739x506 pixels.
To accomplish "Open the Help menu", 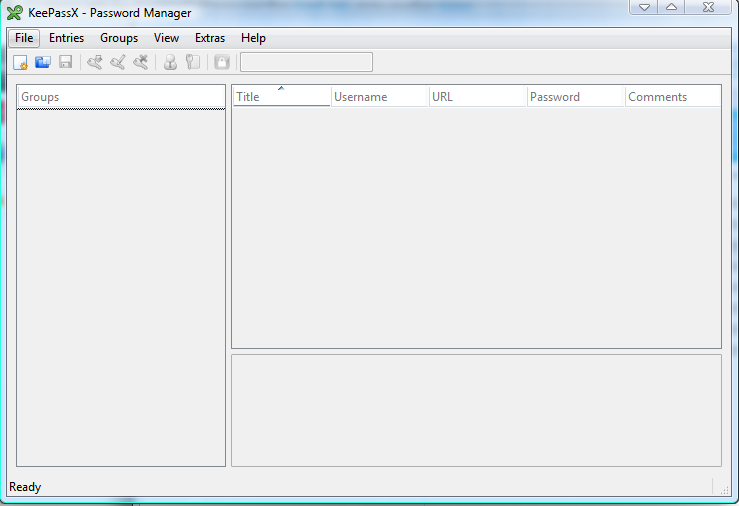I will [253, 38].
